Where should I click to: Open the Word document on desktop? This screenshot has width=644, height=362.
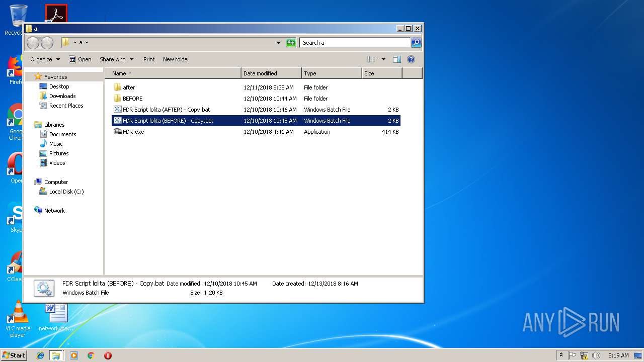56,317
